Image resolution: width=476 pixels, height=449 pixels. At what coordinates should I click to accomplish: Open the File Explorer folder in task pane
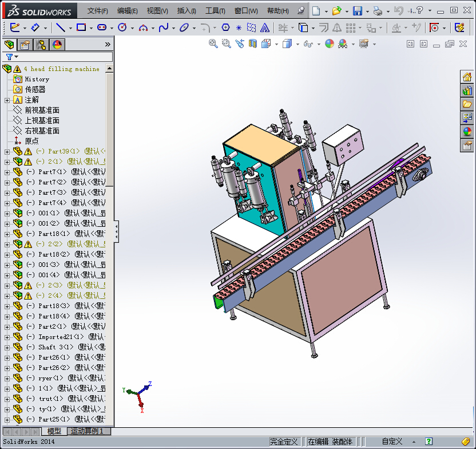click(x=467, y=104)
